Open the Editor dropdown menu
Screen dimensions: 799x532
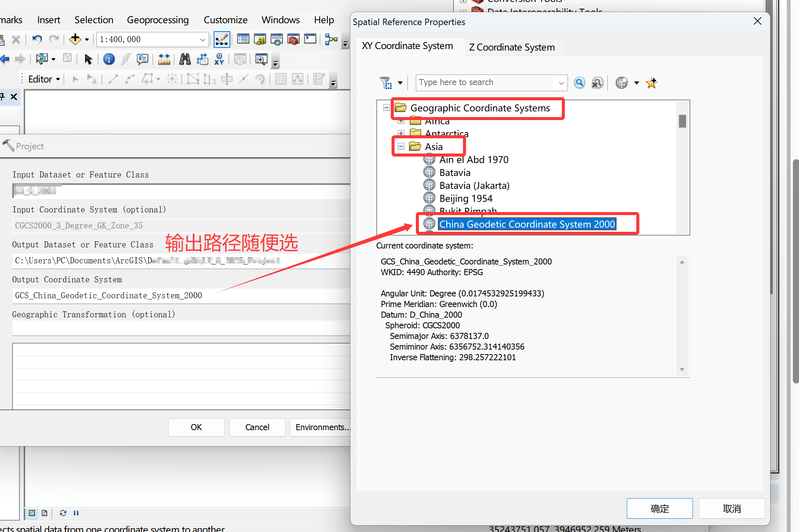click(x=44, y=79)
